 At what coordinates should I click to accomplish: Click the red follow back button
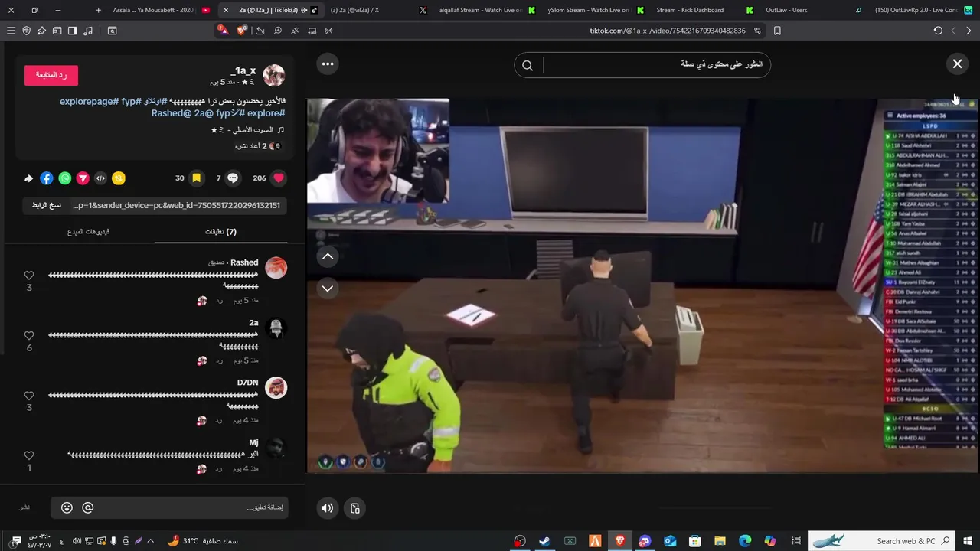click(x=51, y=75)
